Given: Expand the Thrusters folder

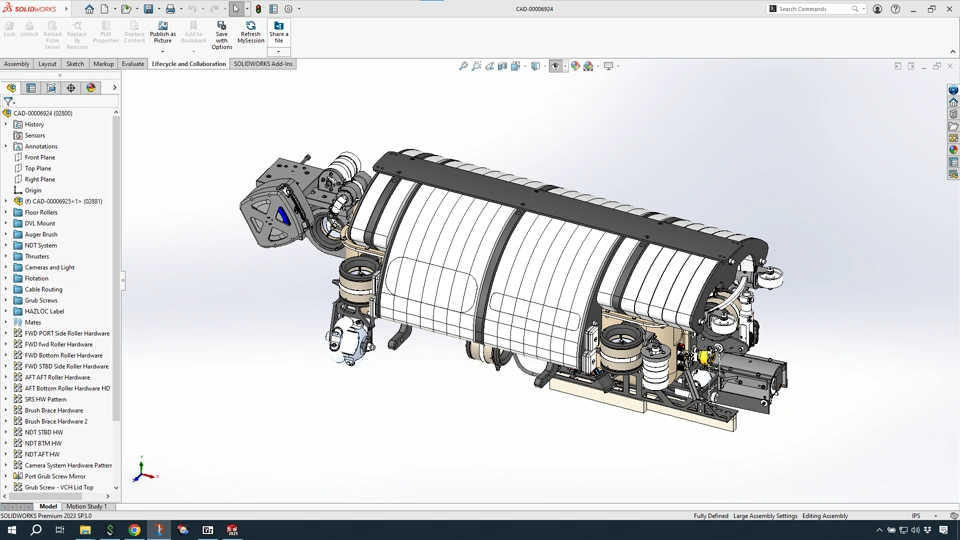Looking at the screenshot, I should (x=6, y=257).
